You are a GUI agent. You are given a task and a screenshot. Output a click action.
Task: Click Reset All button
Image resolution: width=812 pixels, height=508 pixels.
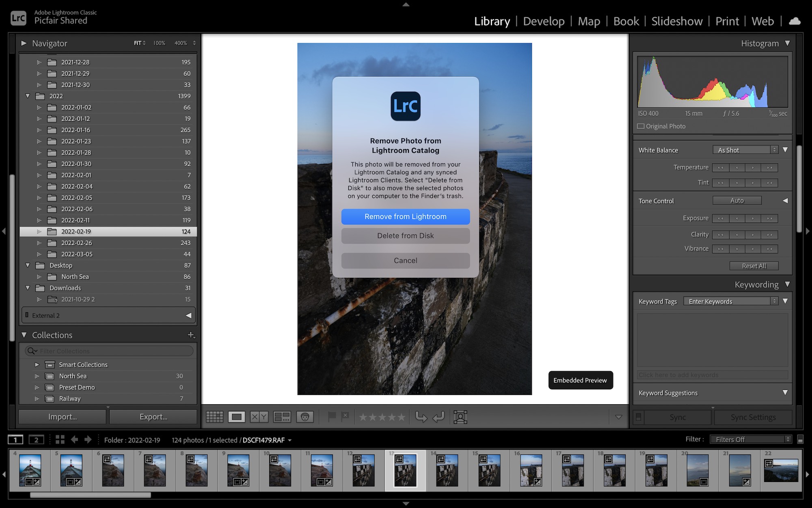[x=754, y=266]
